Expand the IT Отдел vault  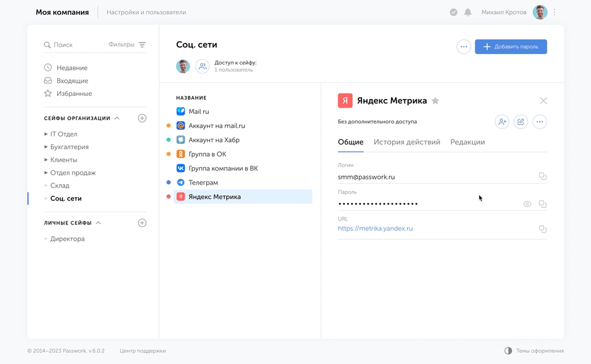tap(46, 134)
